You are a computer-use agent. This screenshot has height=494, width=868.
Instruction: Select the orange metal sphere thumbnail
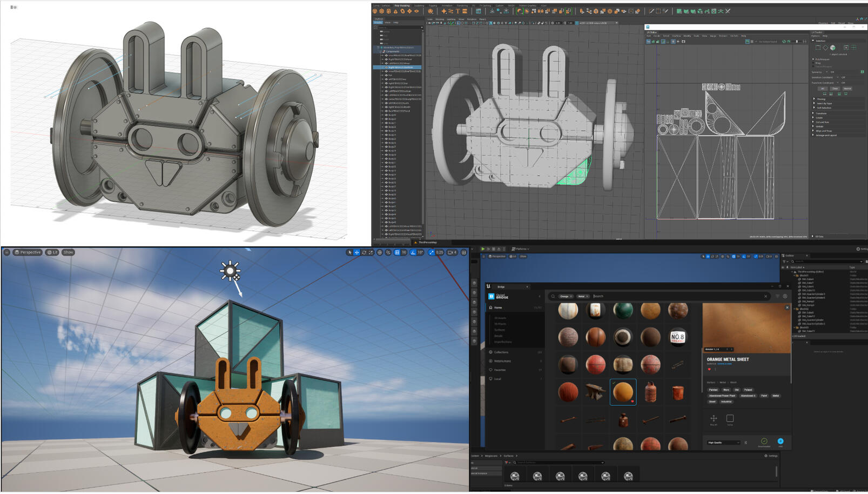623,392
